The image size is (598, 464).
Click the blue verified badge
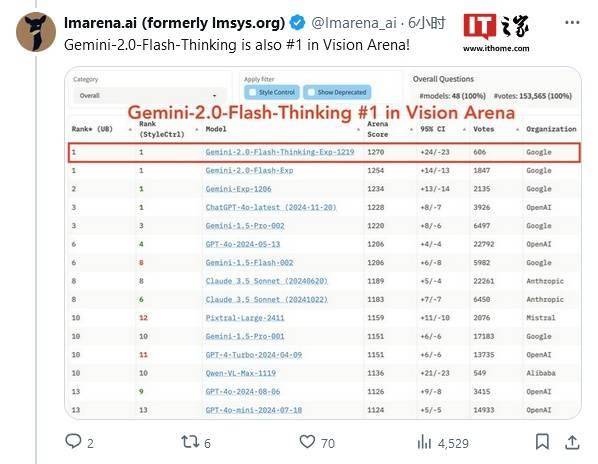(297, 23)
